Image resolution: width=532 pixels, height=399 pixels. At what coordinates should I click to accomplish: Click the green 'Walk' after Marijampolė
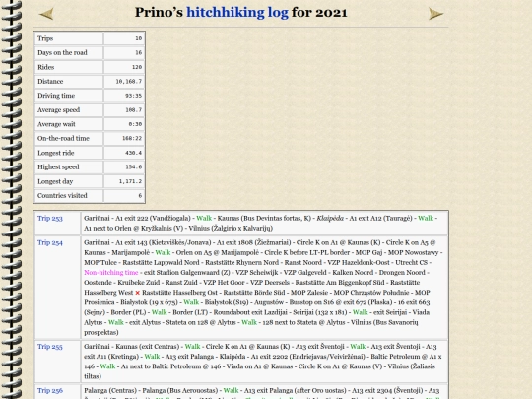point(163,252)
